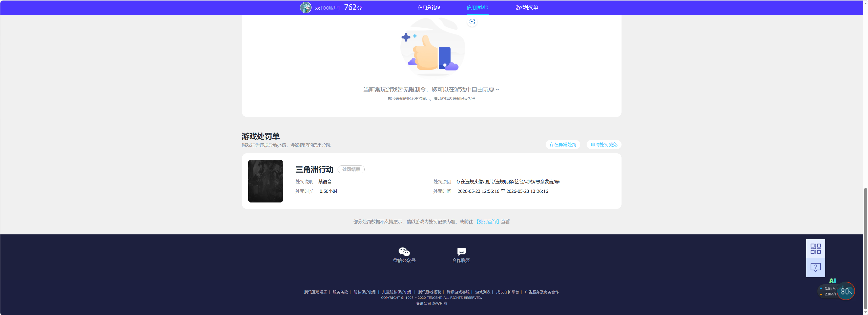Screen dimensions: 868x315
Task: Click the 合作联系 chat icon
Action: point(461,252)
